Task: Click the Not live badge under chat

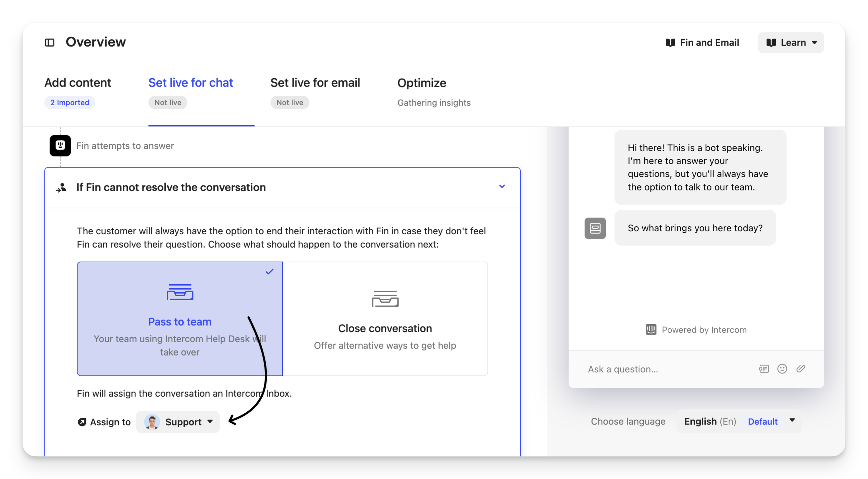Action: click(168, 103)
